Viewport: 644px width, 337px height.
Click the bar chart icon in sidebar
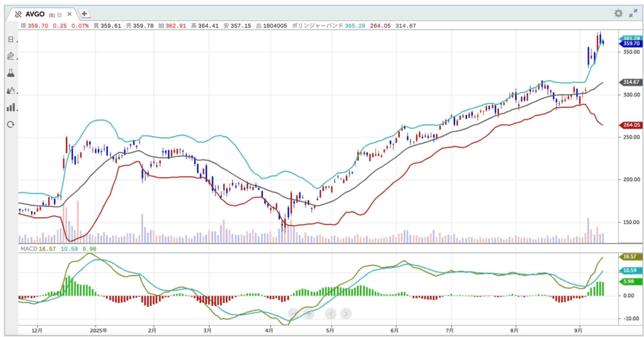tap(11, 107)
